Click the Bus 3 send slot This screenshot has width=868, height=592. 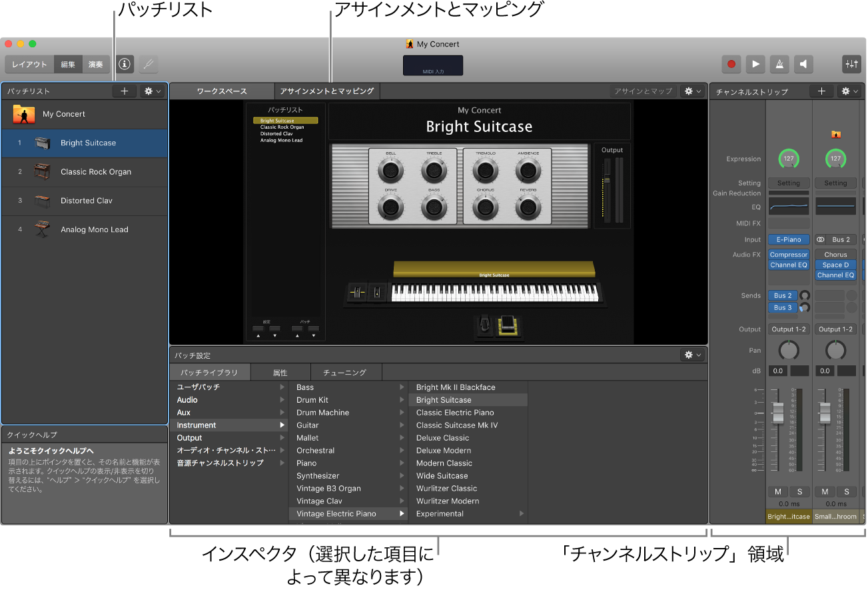pyautogui.click(x=783, y=307)
